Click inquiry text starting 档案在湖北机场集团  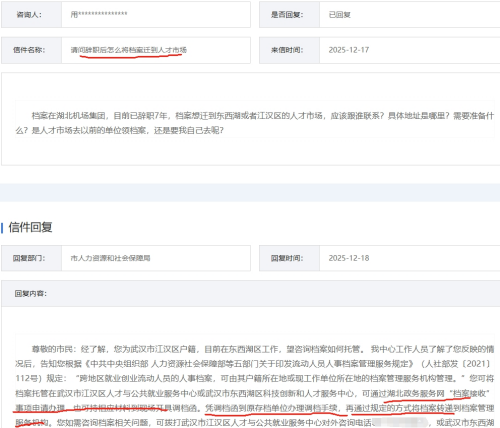(x=255, y=123)
